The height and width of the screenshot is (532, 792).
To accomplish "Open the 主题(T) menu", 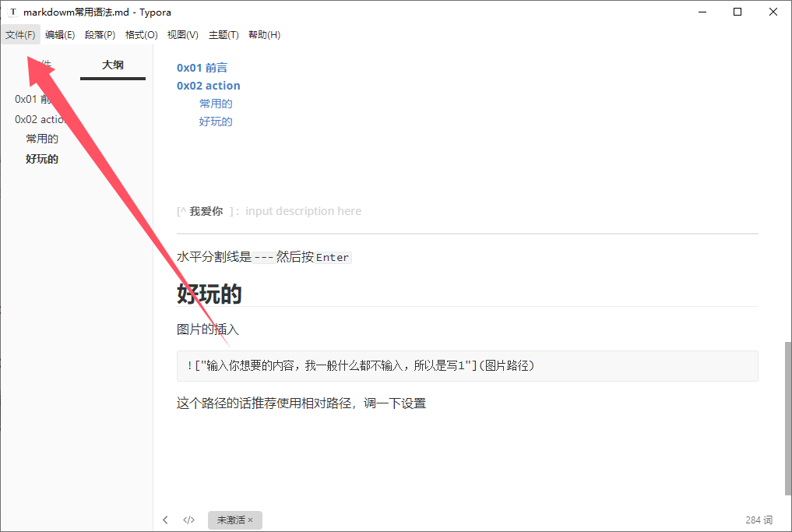I will click(224, 35).
